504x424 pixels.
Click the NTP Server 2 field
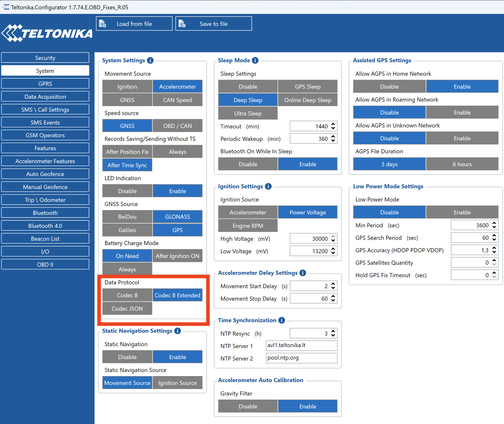click(x=301, y=358)
